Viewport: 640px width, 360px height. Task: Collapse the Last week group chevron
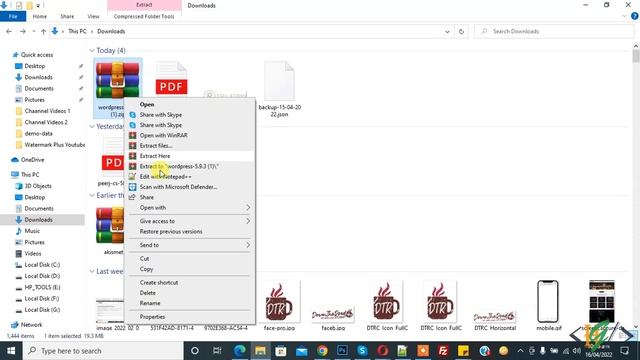pyautogui.click(x=92, y=271)
